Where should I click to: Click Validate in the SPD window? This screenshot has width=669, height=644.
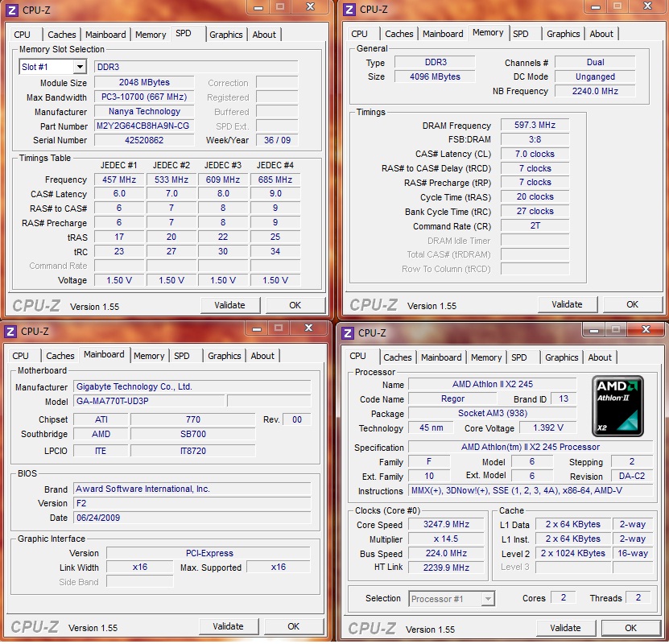[230, 305]
